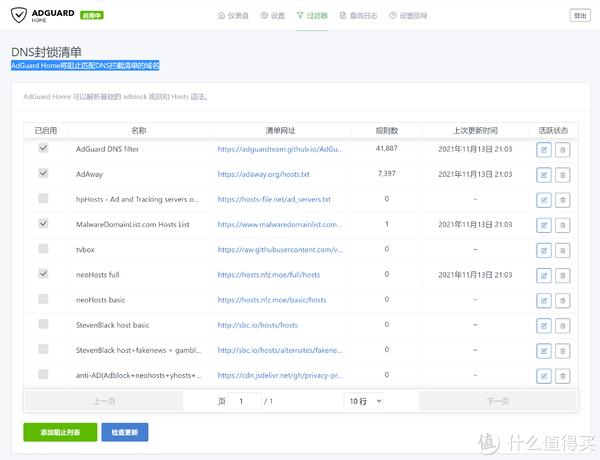Screen dimensions: 600x460
Task: Edit the neoHosts full entry
Action: click(x=544, y=276)
